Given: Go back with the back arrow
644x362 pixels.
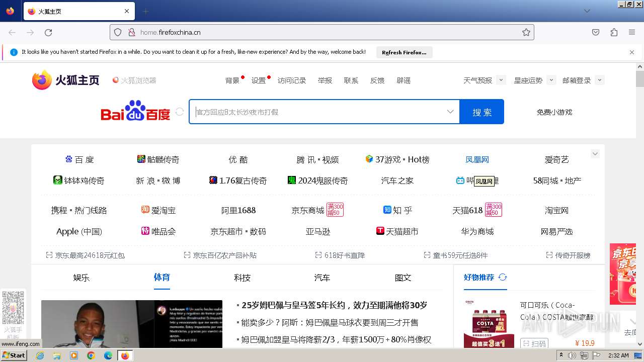Looking at the screenshot, I should 12,32.
